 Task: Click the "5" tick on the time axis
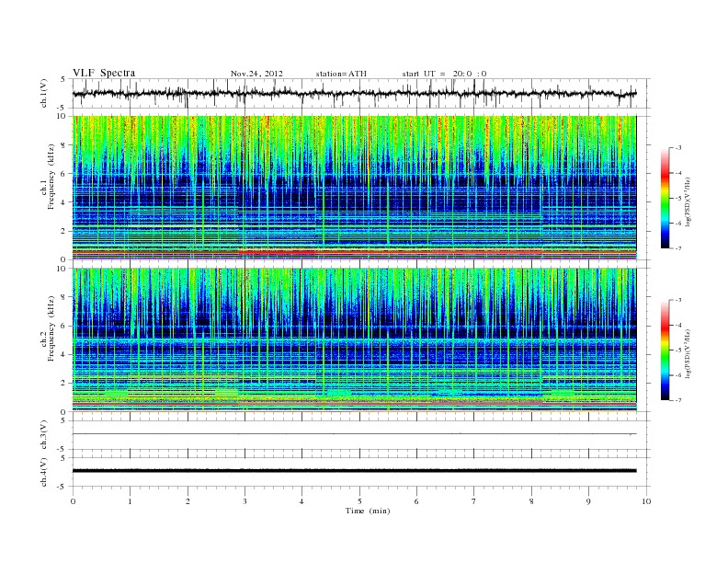coord(359,501)
